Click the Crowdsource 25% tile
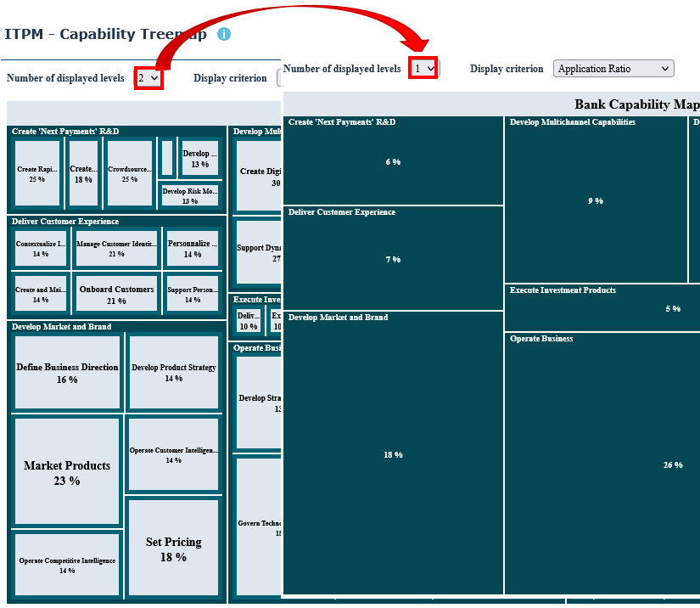700x608 pixels. tap(129, 173)
